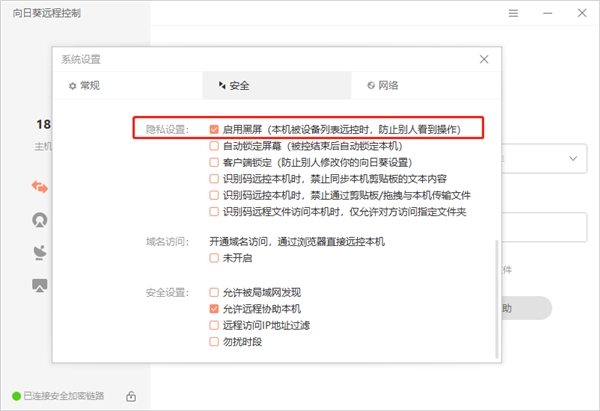Click the 已连接安全加密链路 status text

(x=64, y=396)
